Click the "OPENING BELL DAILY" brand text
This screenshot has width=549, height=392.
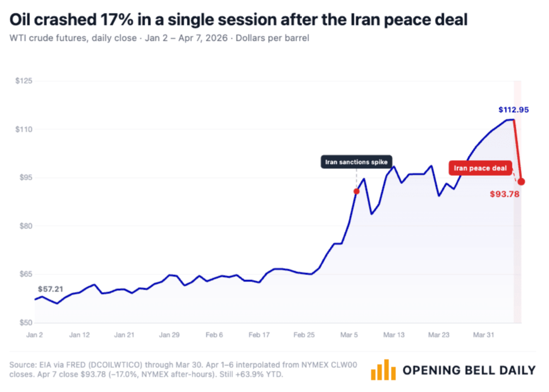pos(469,370)
